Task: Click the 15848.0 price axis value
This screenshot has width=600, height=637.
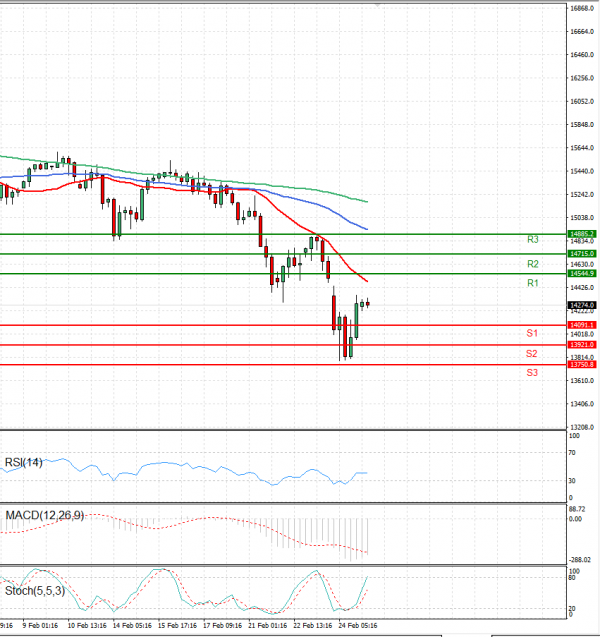Action: click(x=582, y=124)
